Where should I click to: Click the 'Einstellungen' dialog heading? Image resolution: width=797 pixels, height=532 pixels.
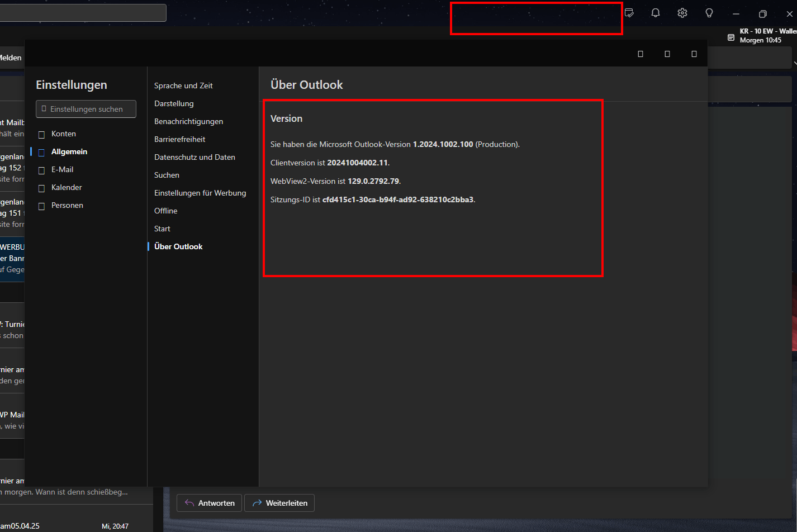click(x=72, y=85)
